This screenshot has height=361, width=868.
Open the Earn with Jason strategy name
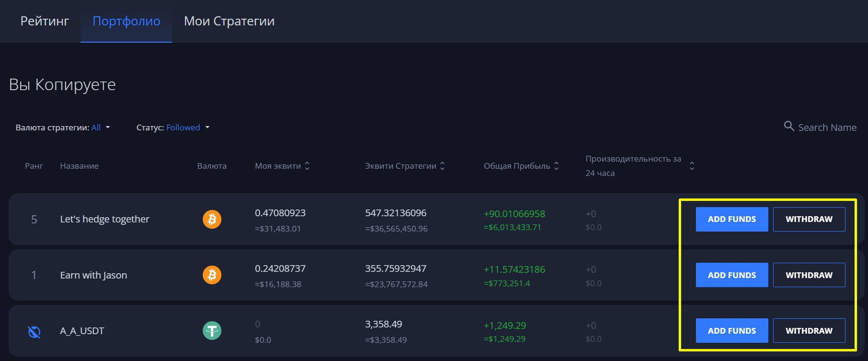click(93, 275)
